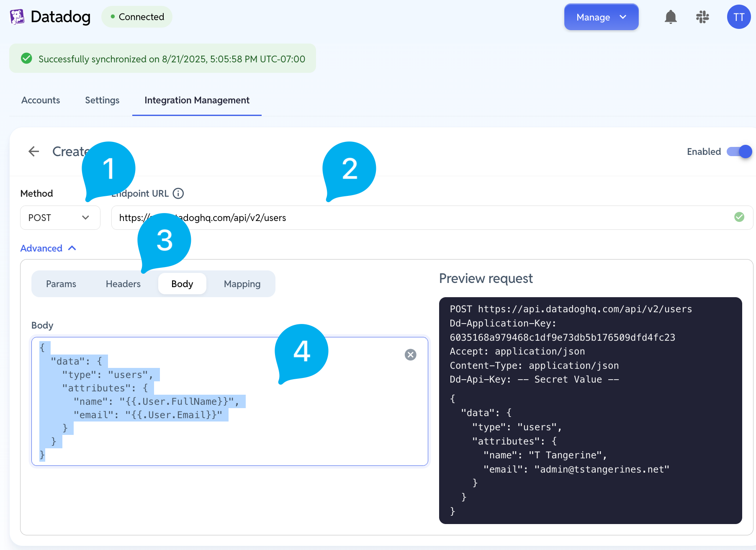The image size is (756, 550).
Task: Collapse the Advanced section
Action: point(48,248)
